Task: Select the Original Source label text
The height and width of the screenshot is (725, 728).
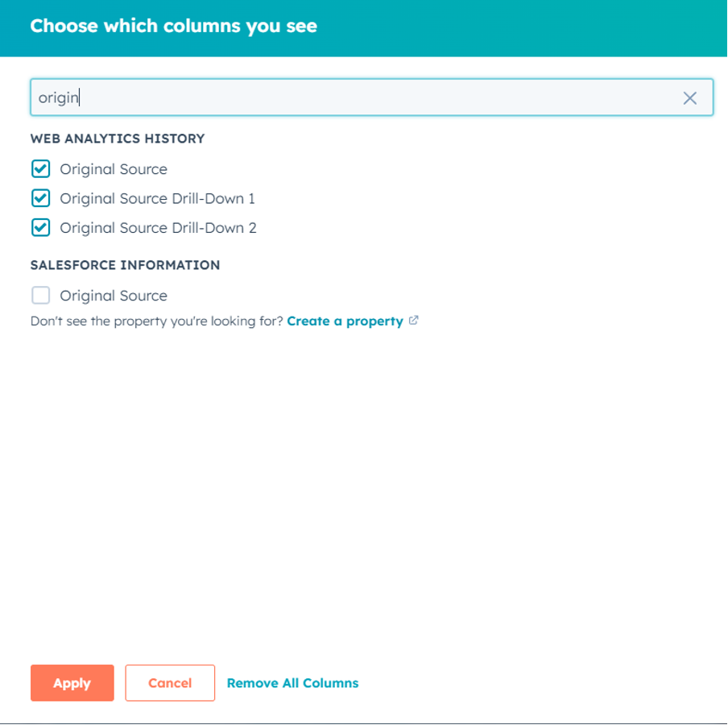Action: tap(112, 169)
